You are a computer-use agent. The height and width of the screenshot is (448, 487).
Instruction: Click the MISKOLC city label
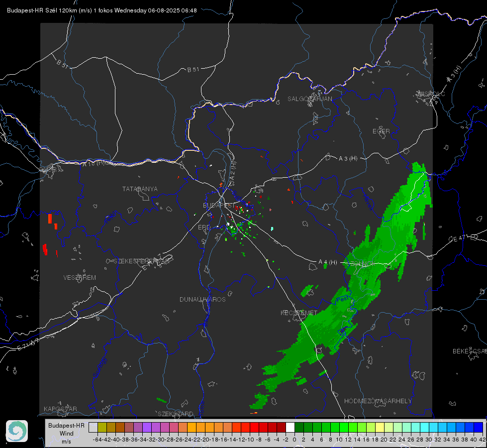(431, 94)
